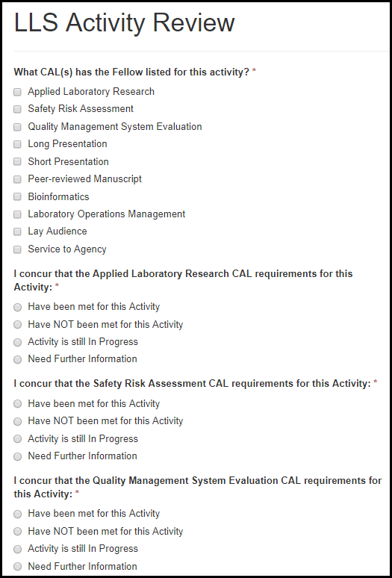Screen dimensions: 392x578
Task: Enable Quality Management System Evaluation checkbox
Action: [x=17, y=127]
